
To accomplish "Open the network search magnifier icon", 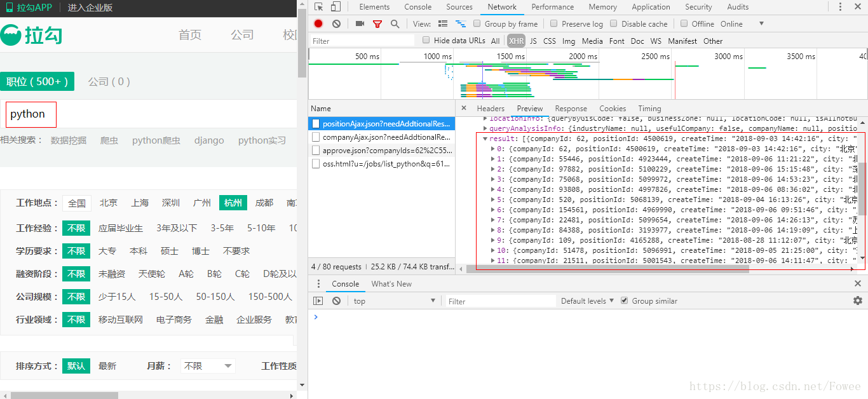I will (395, 24).
